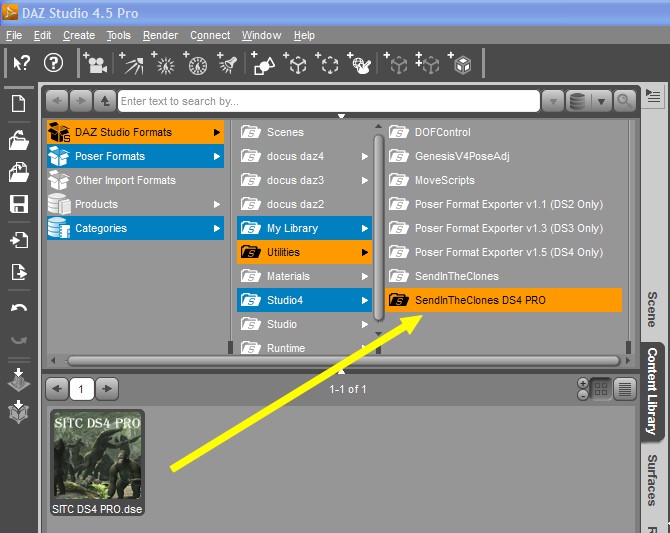Create a new spotlight

pos(227,63)
